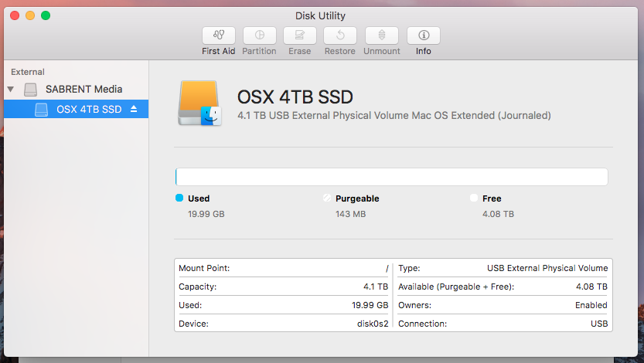Screen dimensions: 644x363
Task: Click the 4.08 TB Free legend value
Action: pyautogui.click(x=498, y=214)
